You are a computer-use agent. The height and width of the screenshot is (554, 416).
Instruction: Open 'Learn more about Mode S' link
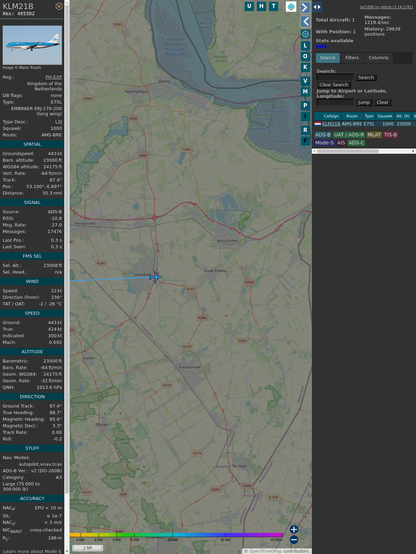click(32, 551)
